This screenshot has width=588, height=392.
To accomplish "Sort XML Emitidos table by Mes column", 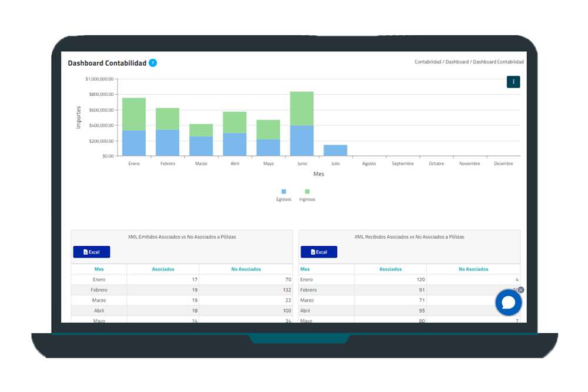I will coord(99,269).
